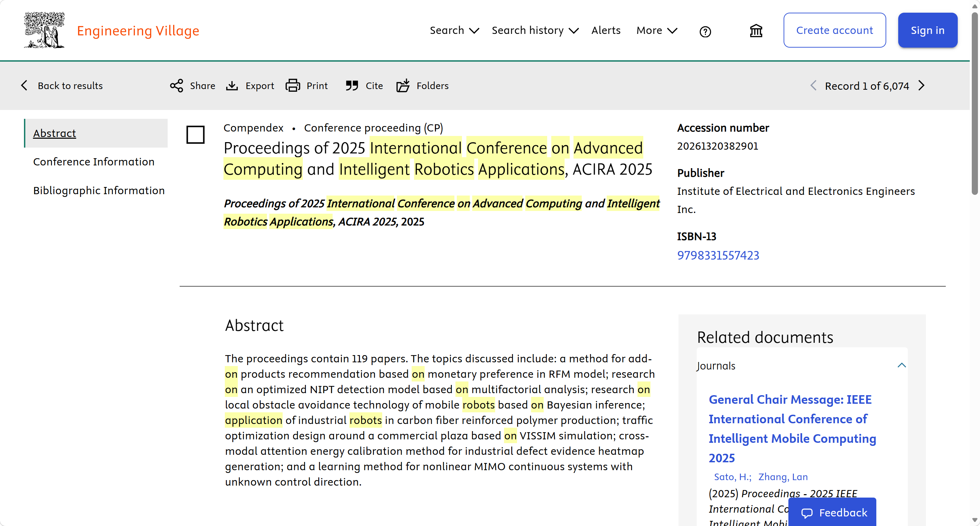
Task: Go to the previous record arrow
Action: pos(813,86)
